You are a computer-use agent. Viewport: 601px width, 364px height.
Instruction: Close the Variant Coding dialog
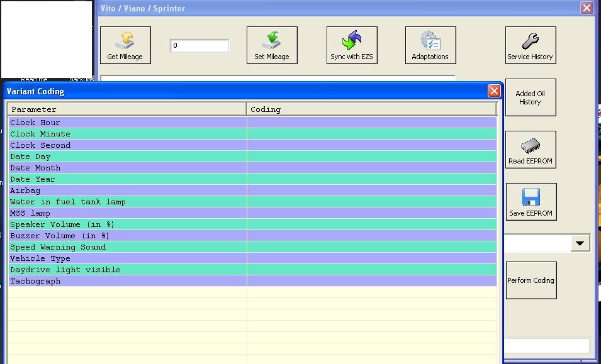point(494,91)
